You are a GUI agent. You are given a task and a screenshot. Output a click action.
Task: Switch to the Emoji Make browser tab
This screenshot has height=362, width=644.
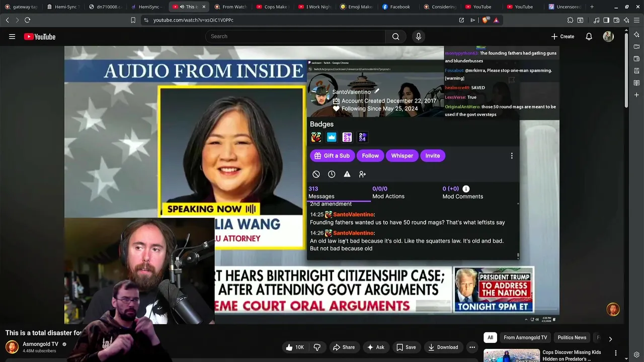[x=356, y=7]
